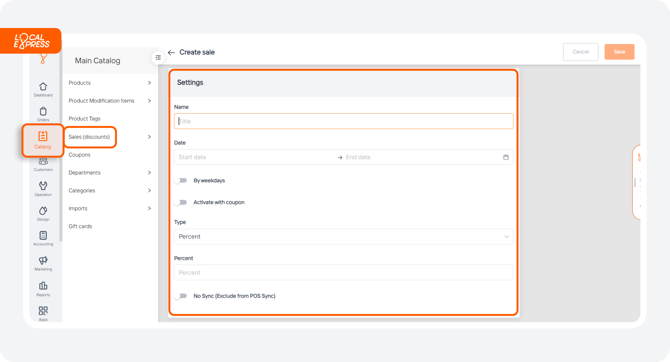This screenshot has height=362, width=670.
Task: Select Gift cards menu item
Action: click(x=80, y=226)
